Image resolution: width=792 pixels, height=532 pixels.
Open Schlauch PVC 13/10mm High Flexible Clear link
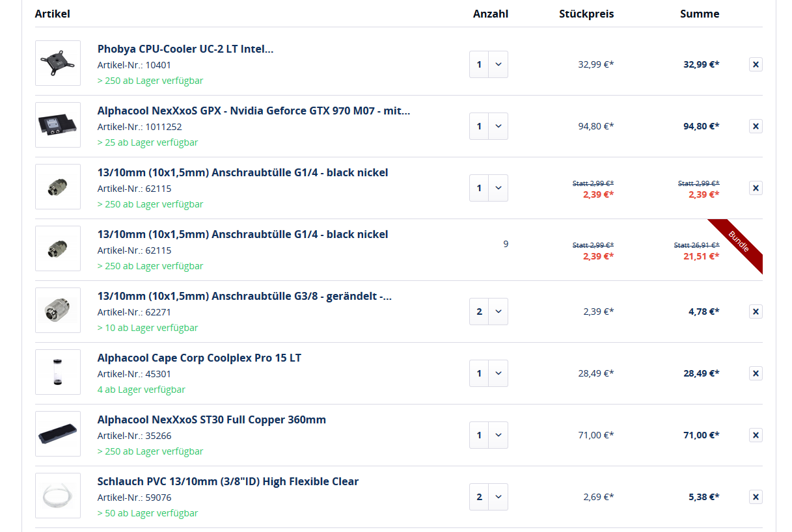click(228, 481)
